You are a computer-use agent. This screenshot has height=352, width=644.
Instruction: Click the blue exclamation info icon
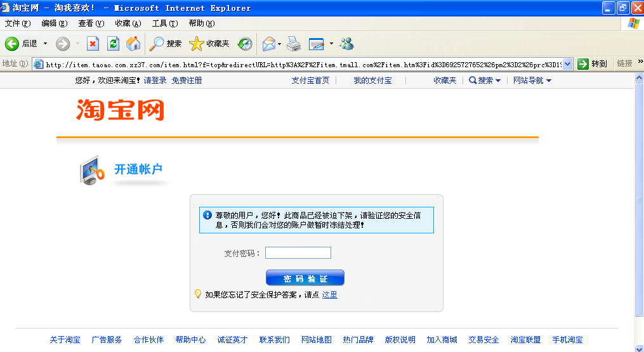point(207,215)
